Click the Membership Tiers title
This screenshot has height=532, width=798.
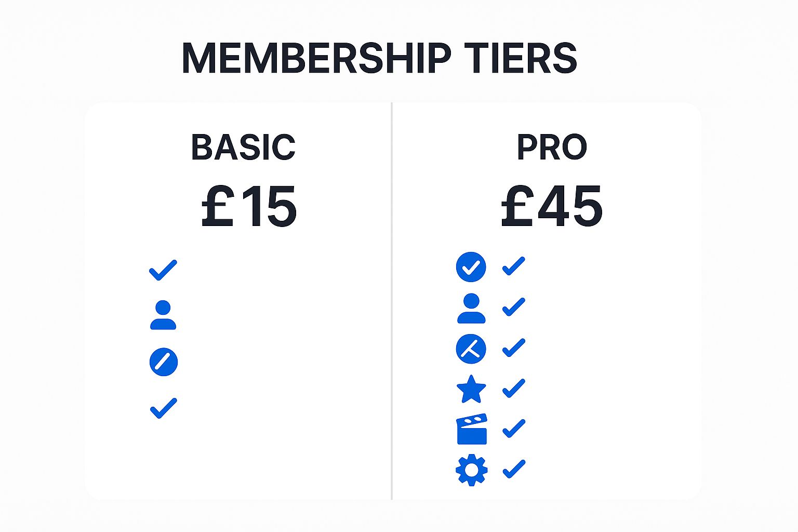tap(379, 58)
